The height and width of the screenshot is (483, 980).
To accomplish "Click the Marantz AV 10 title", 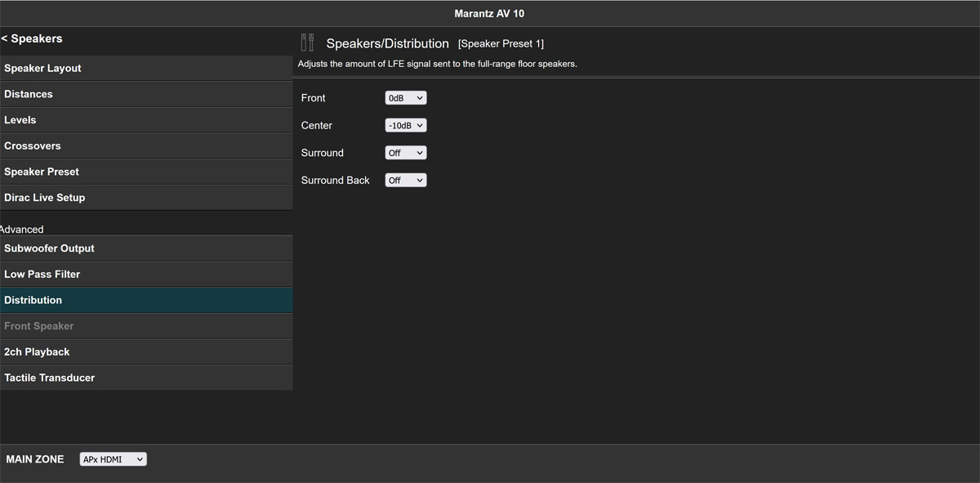I will point(489,14).
